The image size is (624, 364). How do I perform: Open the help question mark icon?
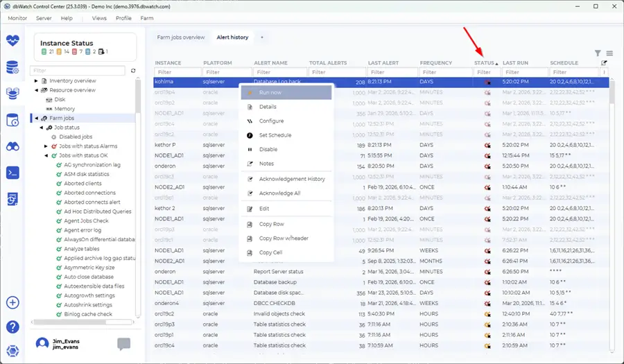12,327
